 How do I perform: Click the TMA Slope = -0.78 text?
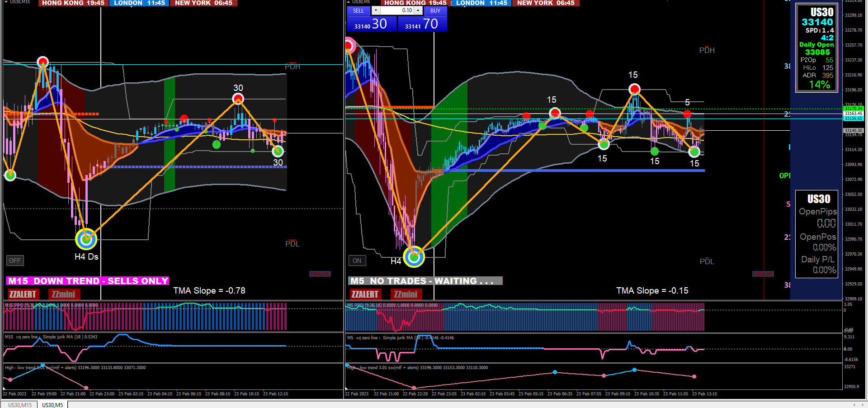click(x=209, y=290)
